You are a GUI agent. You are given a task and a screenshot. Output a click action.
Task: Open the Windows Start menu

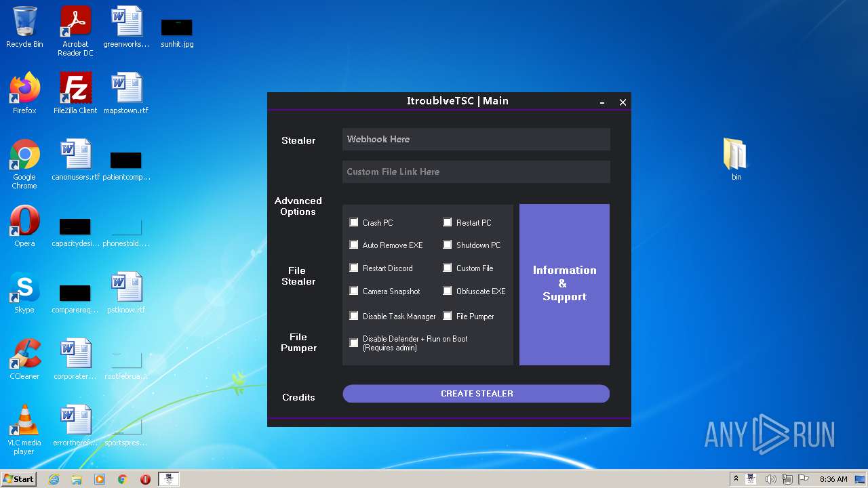[19, 479]
